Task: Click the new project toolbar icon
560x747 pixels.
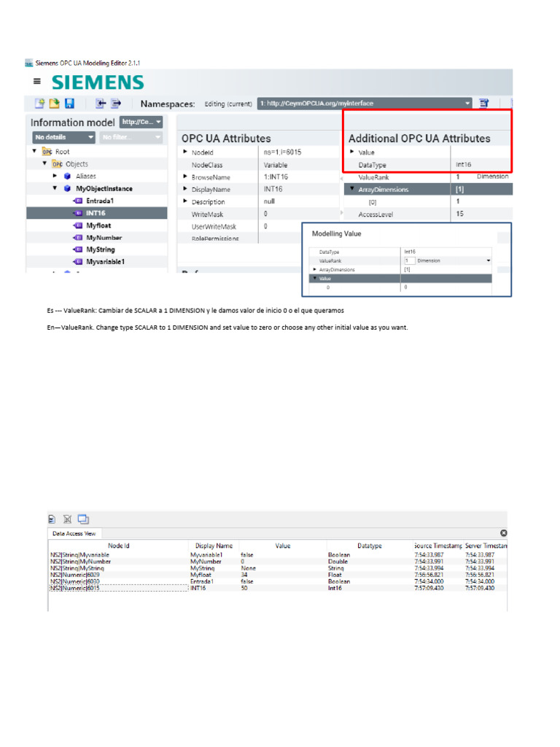Action: click(39, 104)
